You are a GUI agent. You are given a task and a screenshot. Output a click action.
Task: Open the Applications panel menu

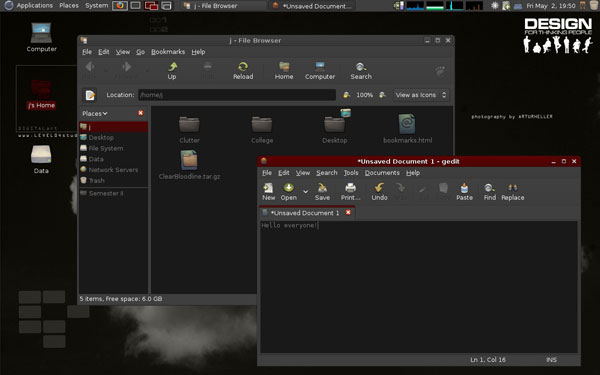click(x=30, y=5)
